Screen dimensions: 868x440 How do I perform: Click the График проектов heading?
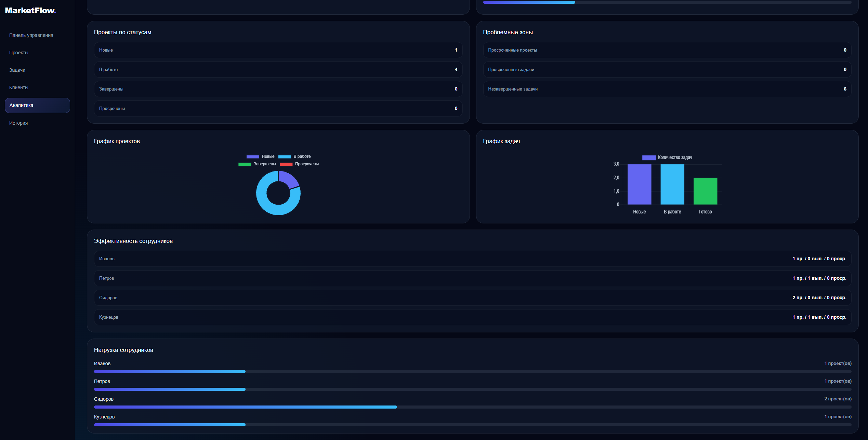(x=117, y=141)
